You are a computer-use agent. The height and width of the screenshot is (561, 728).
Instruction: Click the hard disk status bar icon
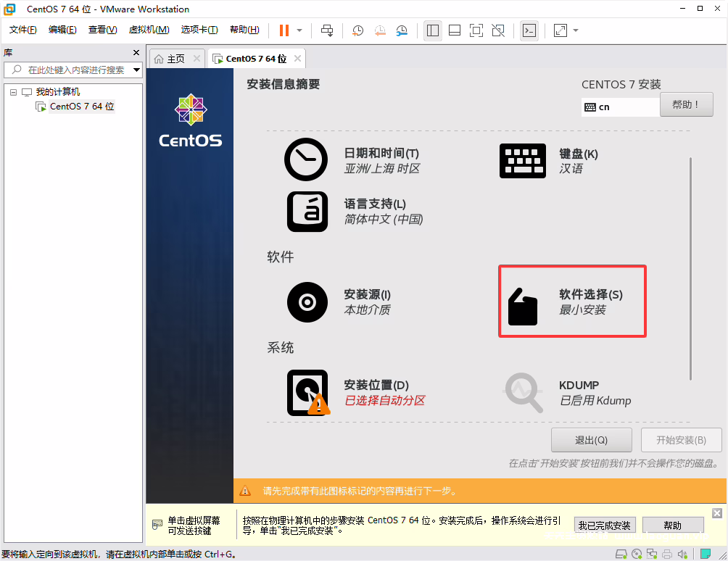621,554
